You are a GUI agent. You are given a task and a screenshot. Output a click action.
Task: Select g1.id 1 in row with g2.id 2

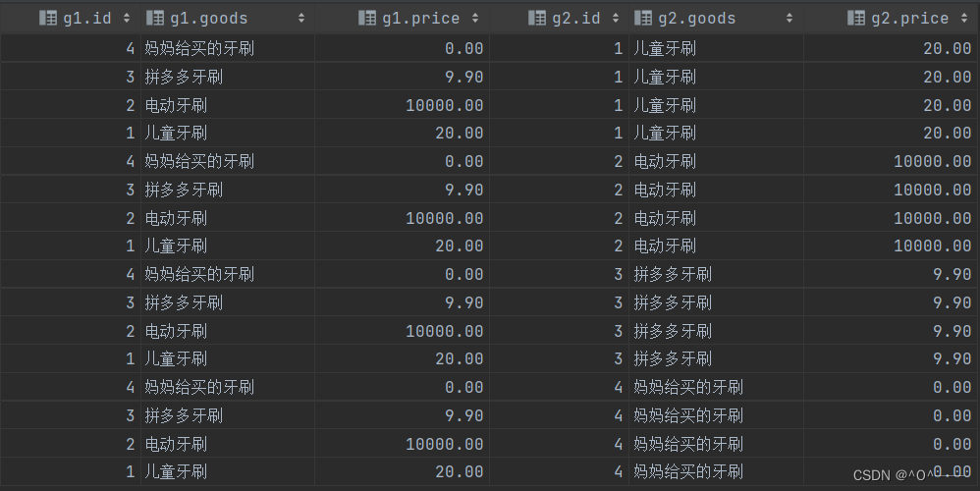[x=130, y=246]
